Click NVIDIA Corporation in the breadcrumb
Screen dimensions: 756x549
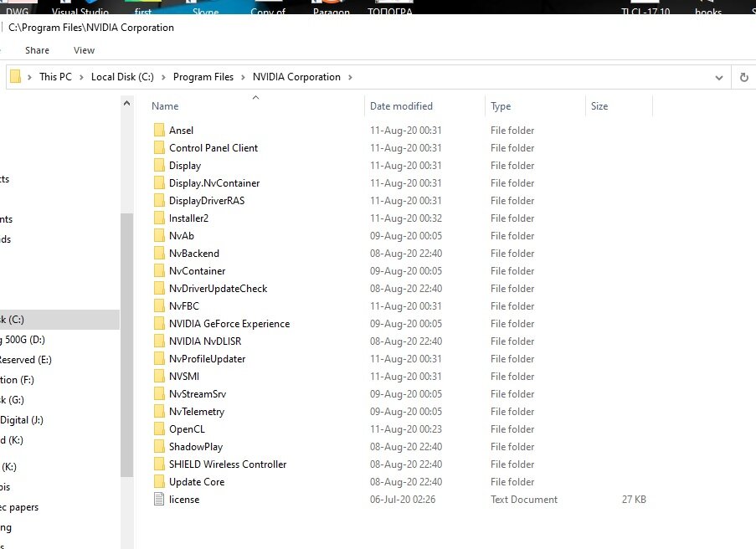click(x=296, y=77)
